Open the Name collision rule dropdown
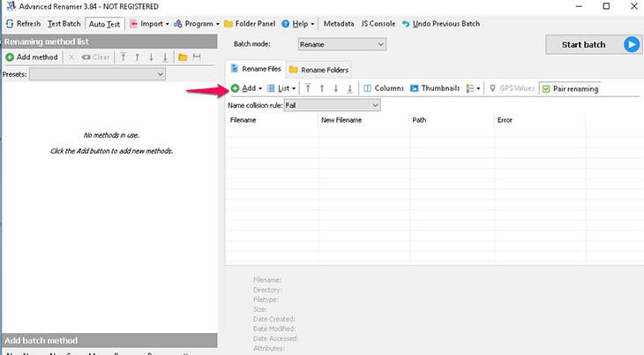 click(332, 105)
